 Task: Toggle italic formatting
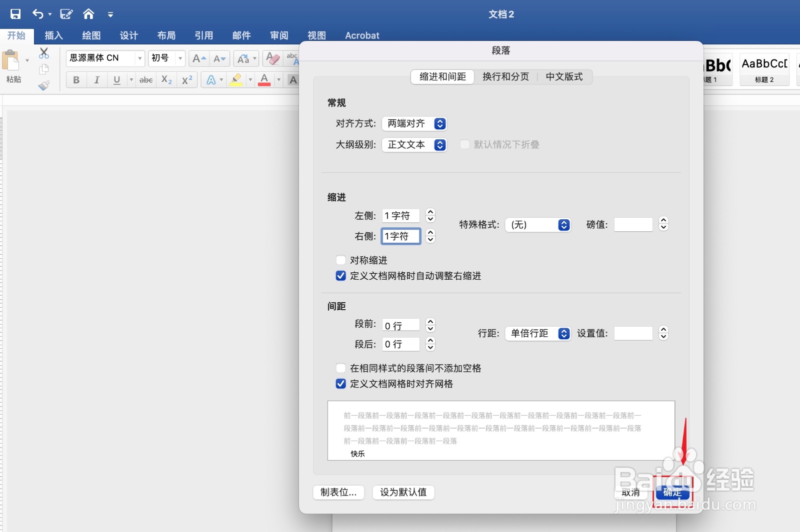(96, 80)
